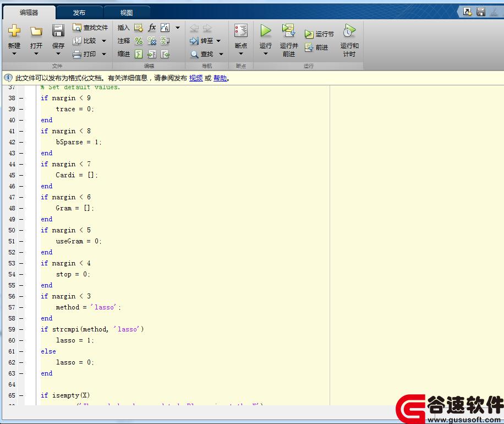Viewport: 504px width, 424px height.
Task: Set breakpoint at line 44 dash
Action: (21, 165)
